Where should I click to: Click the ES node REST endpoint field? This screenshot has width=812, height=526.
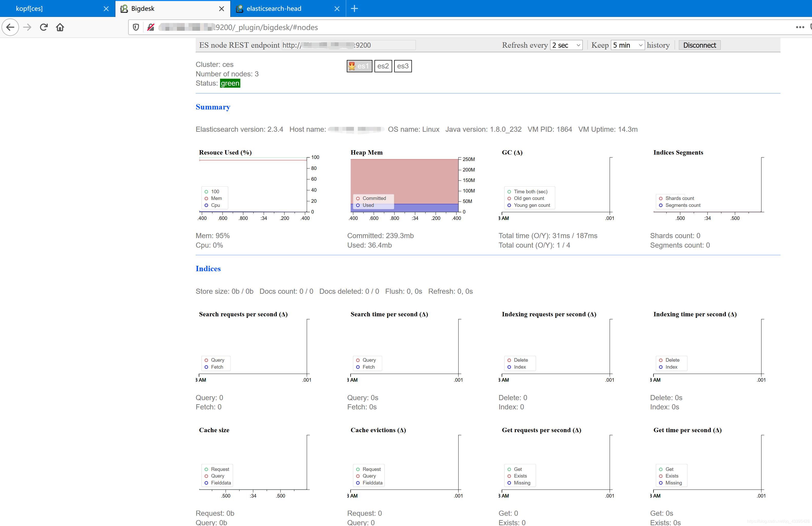click(x=349, y=45)
